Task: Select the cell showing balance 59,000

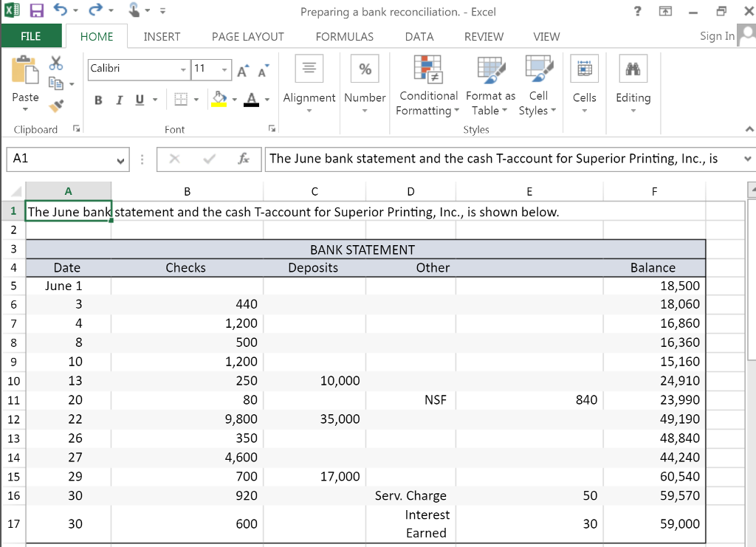Action: (653, 523)
